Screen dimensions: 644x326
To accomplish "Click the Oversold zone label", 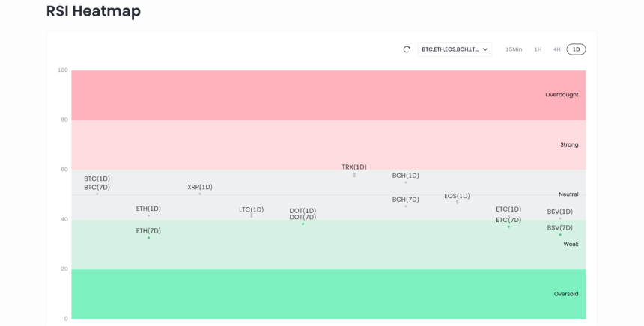I will 566,294.
